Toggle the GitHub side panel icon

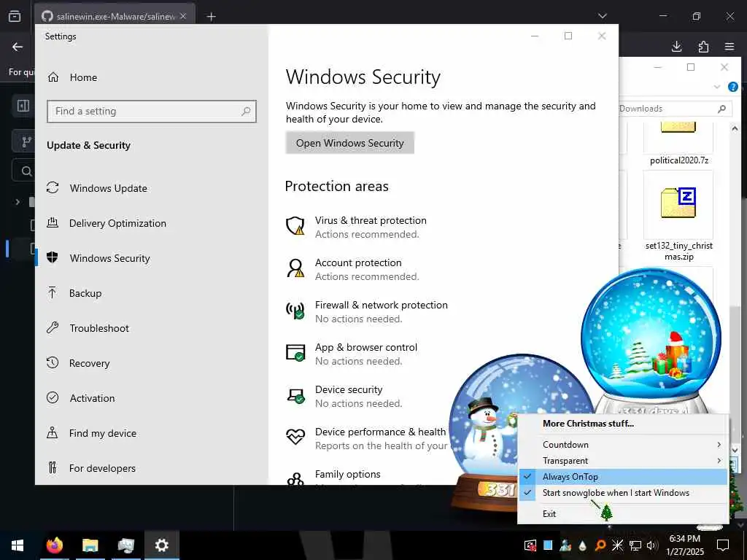(x=23, y=105)
